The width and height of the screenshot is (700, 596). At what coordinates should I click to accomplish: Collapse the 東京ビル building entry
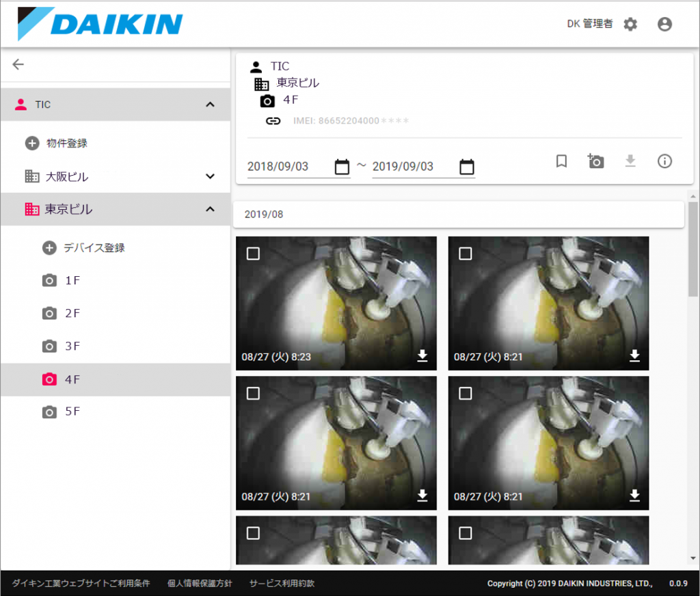(x=210, y=209)
